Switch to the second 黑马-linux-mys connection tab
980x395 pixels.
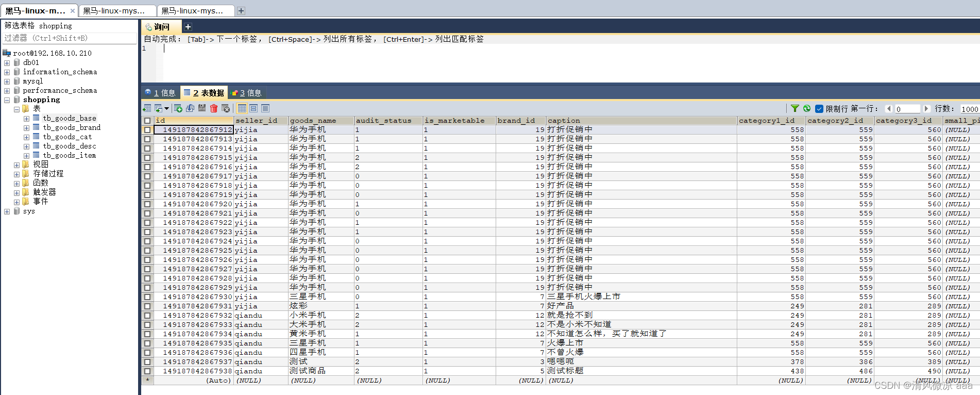[x=117, y=10]
